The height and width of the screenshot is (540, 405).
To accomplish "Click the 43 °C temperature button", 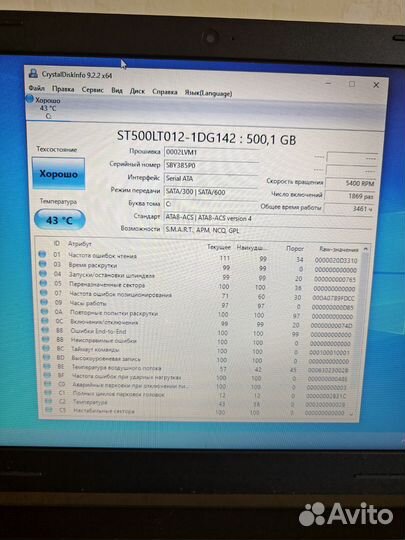I will point(59,220).
